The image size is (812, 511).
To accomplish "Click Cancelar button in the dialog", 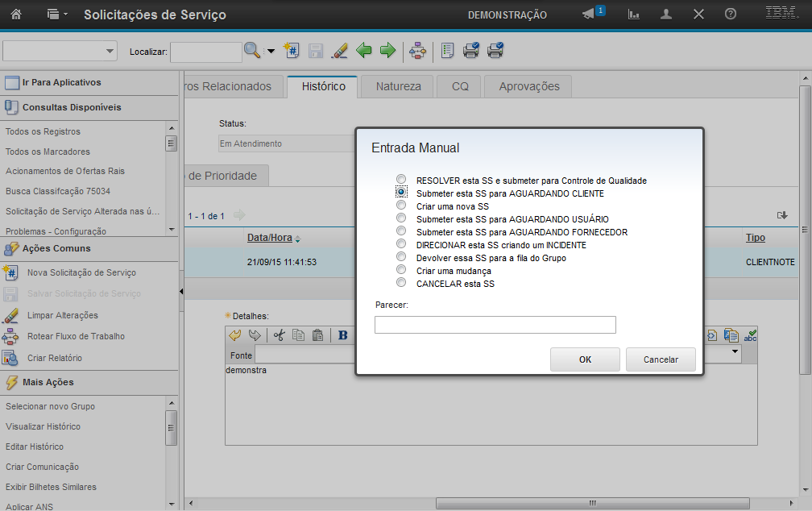I will pos(661,359).
